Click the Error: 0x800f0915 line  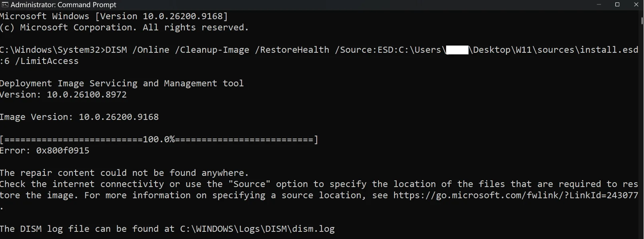(45, 151)
